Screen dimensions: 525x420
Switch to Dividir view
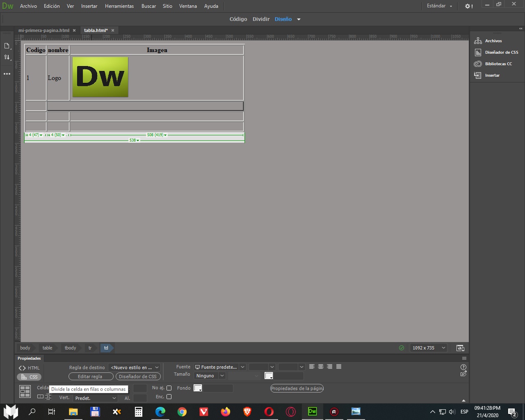click(x=261, y=19)
